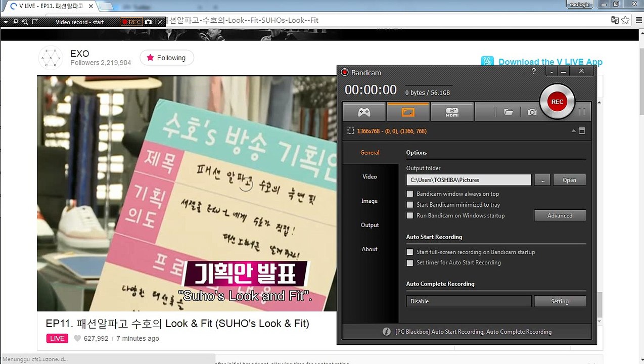This screenshot has width=644, height=364.
Task: Select Bandicam game recording mode
Action: coord(364,112)
